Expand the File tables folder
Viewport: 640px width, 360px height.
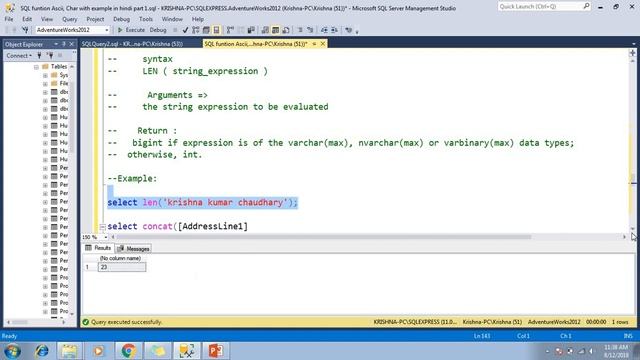45,84
